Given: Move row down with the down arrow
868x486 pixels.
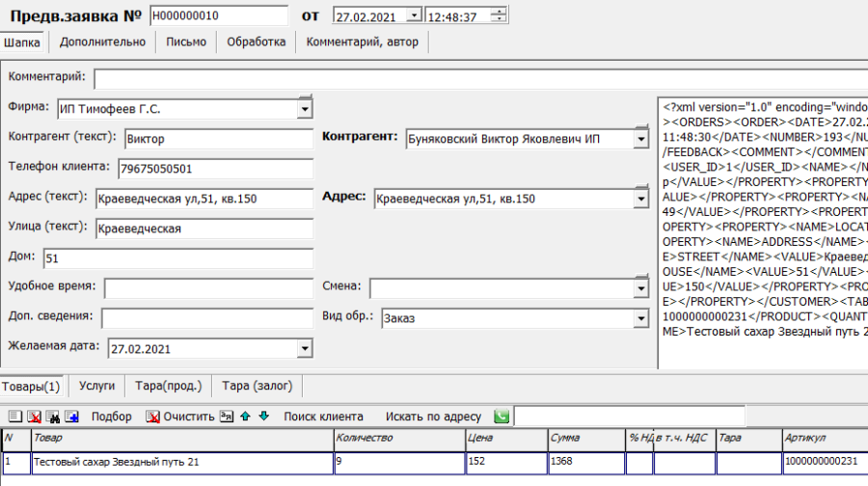Looking at the screenshot, I should point(263,417).
